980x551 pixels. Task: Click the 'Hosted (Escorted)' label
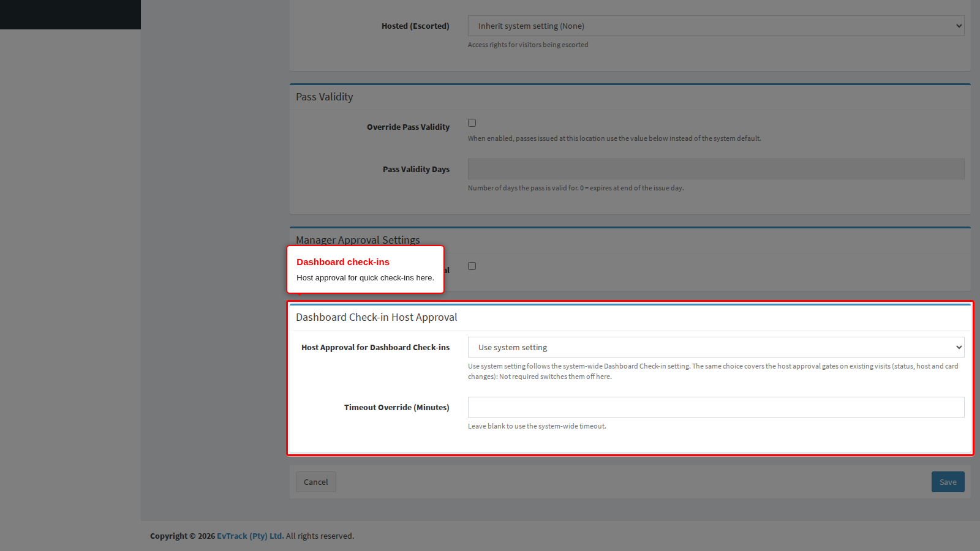[415, 26]
